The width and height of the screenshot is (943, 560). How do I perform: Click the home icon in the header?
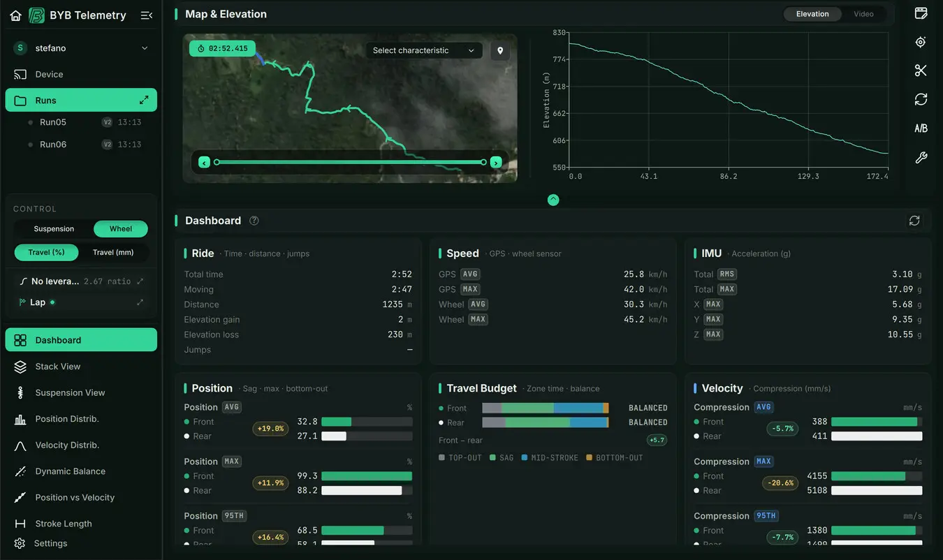click(15, 15)
